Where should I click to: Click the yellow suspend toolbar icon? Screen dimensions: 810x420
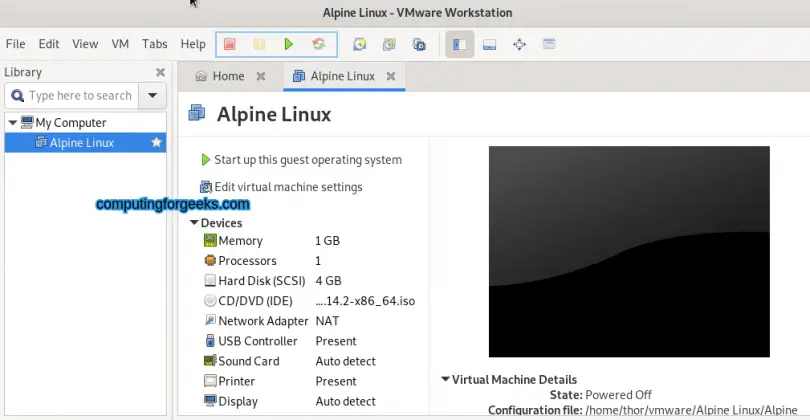coord(259,44)
